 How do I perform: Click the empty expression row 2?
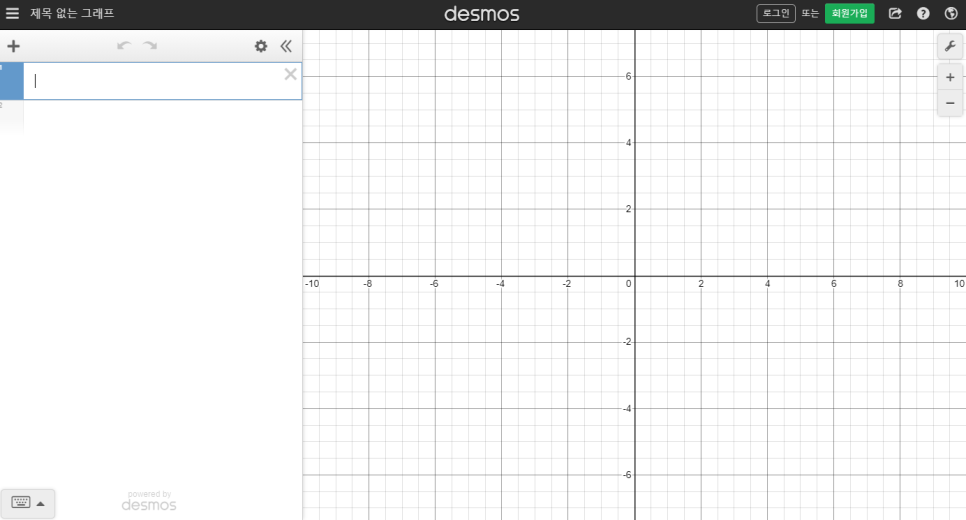point(151,117)
